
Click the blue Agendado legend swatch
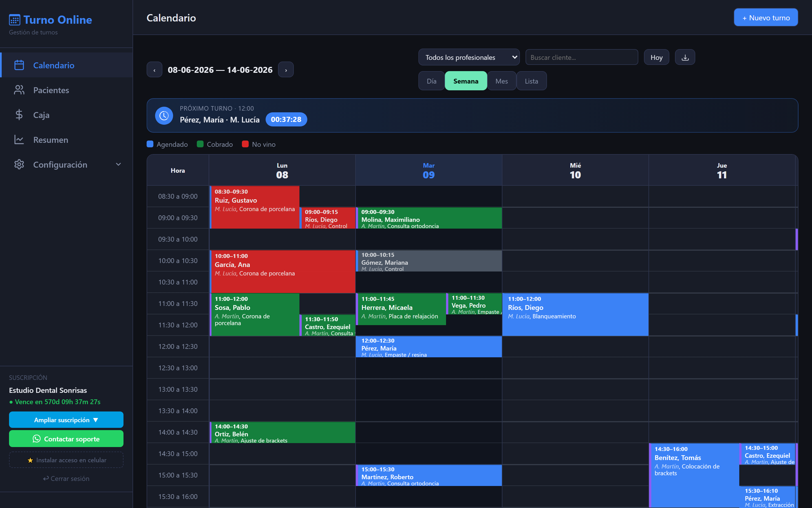[150, 144]
